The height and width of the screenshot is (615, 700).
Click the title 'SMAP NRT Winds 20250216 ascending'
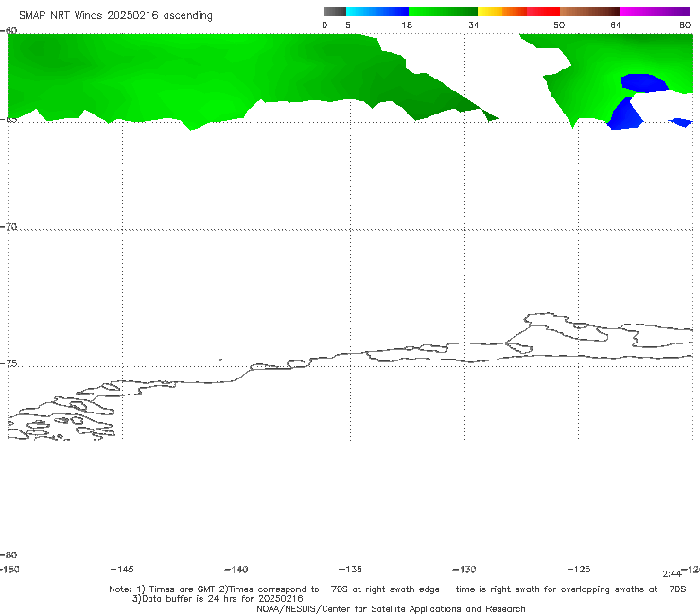click(x=115, y=15)
